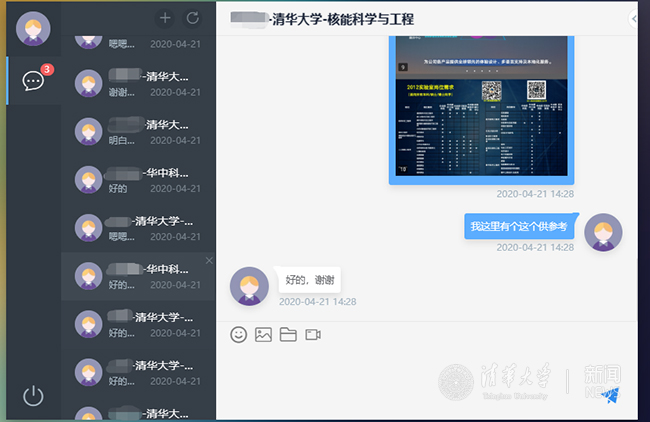
Task: Open the emoji picker
Action: [x=238, y=335]
